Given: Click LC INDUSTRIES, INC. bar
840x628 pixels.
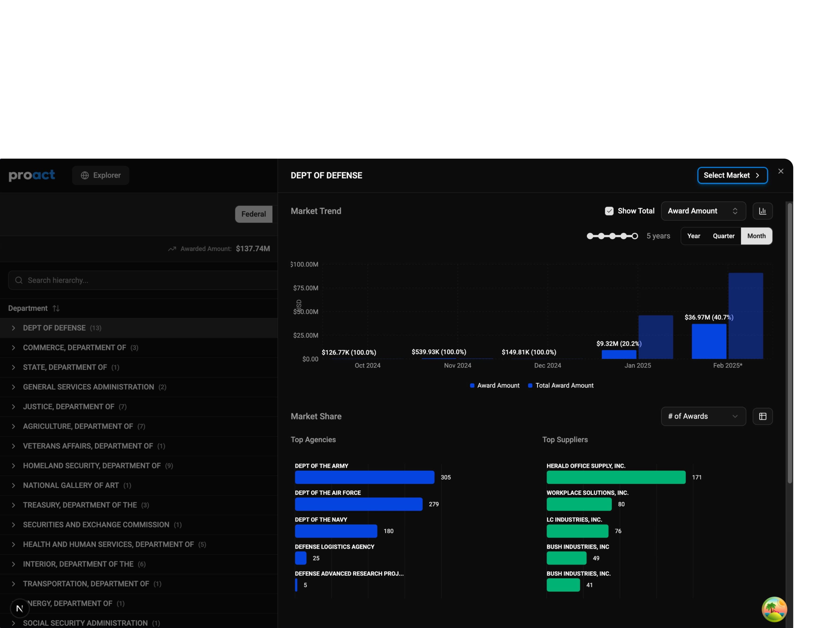Looking at the screenshot, I should [577, 531].
